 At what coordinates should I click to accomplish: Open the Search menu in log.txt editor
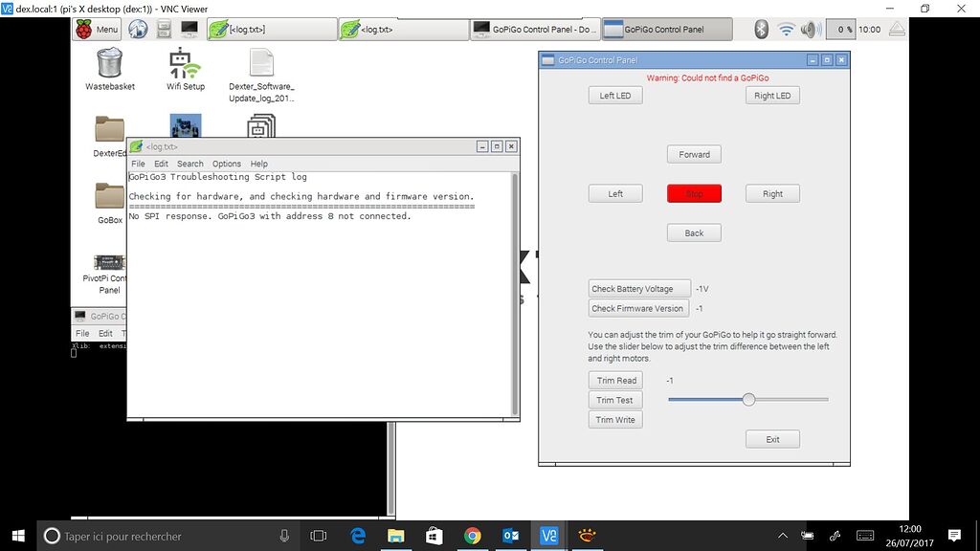[190, 164]
